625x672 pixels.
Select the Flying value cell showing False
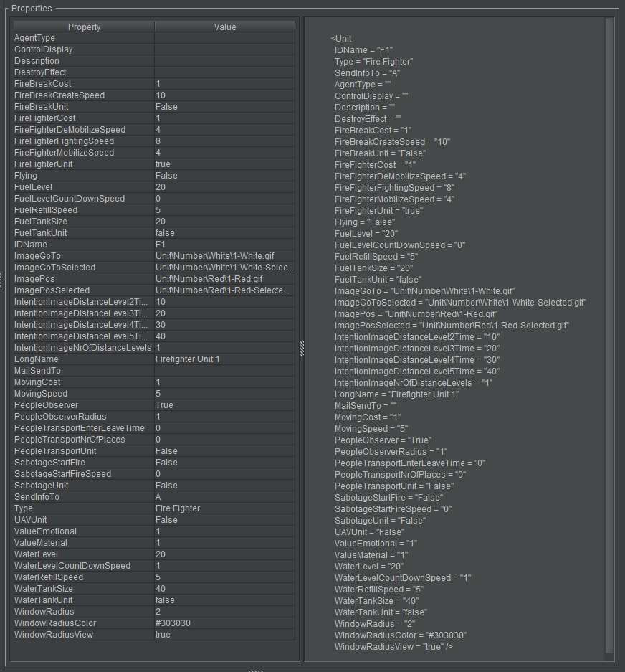point(224,176)
